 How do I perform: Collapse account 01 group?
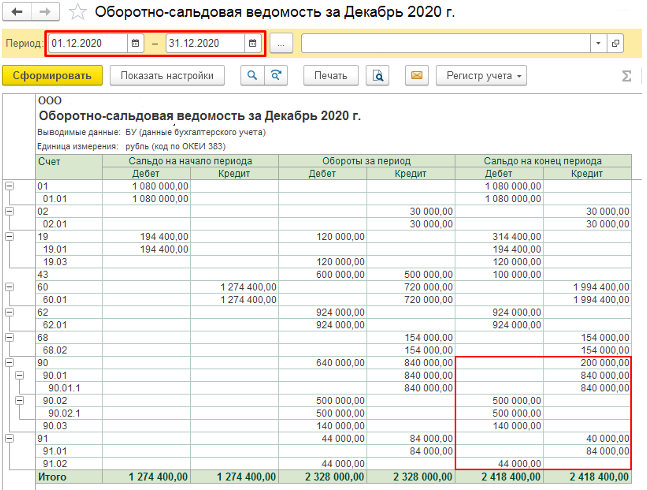pos(9,186)
